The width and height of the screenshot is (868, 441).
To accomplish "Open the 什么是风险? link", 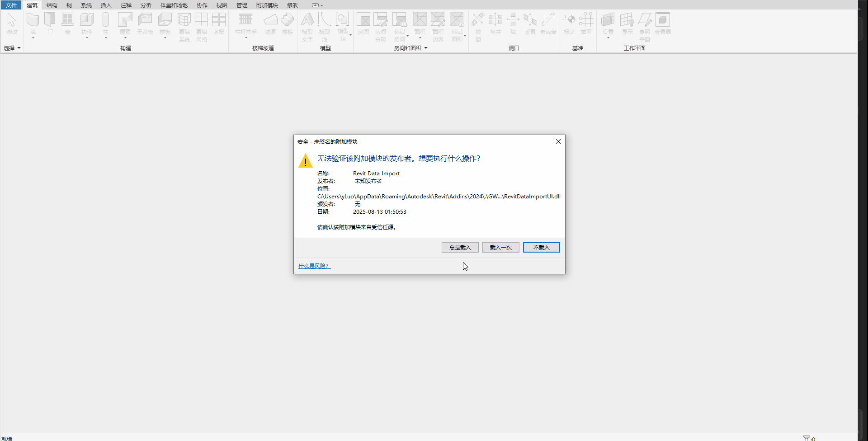I will (314, 266).
